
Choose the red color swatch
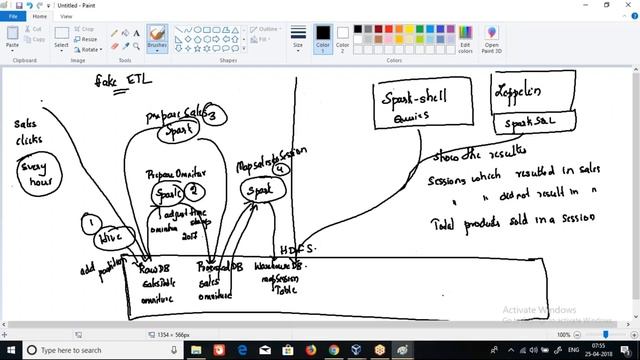point(389,29)
